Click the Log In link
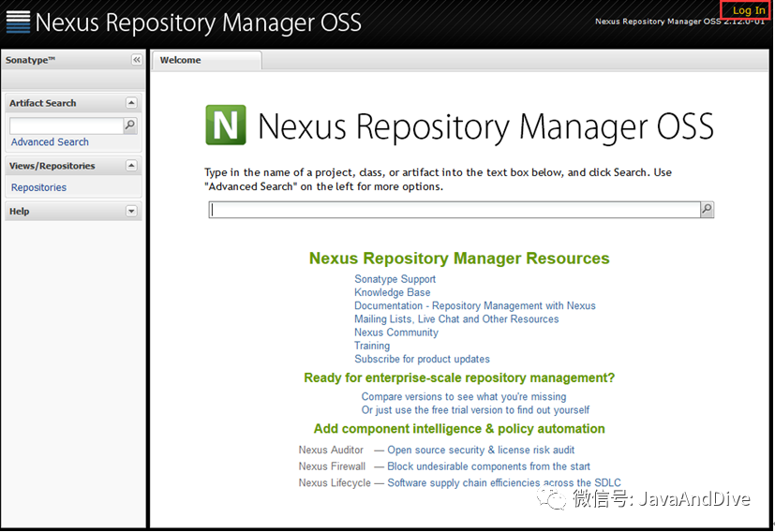Screen dimensions: 775x532 749,10
